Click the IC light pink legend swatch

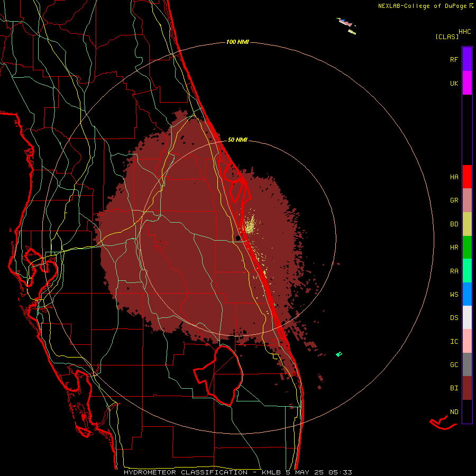click(467, 341)
